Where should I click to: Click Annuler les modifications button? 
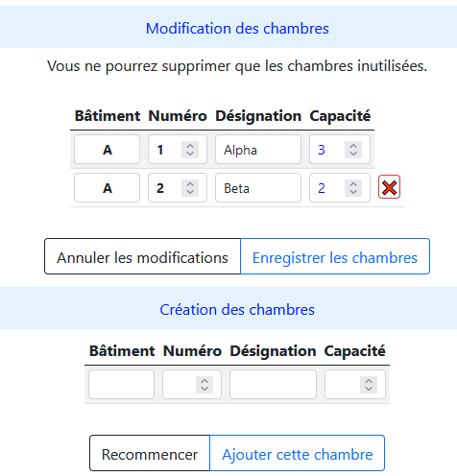142,256
